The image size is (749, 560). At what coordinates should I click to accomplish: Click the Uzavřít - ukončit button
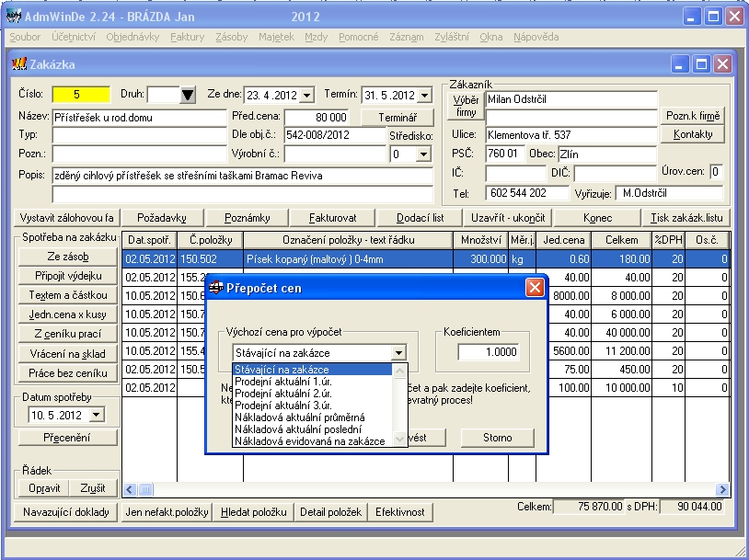tap(508, 218)
